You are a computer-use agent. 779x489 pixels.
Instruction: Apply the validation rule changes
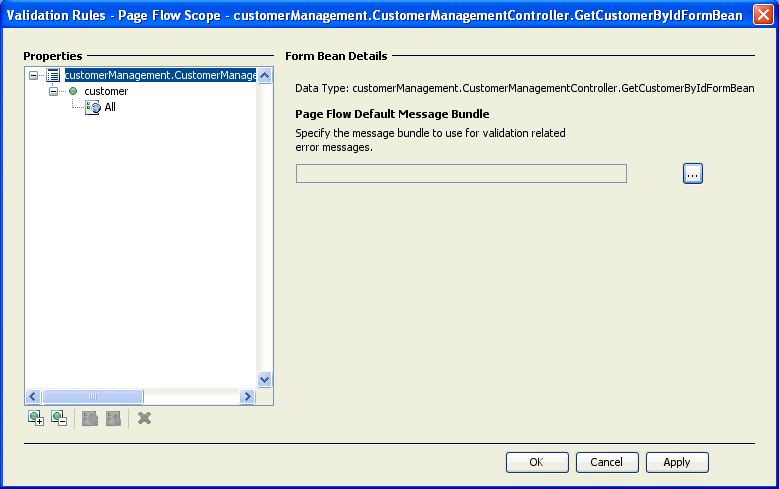pos(677,462)
